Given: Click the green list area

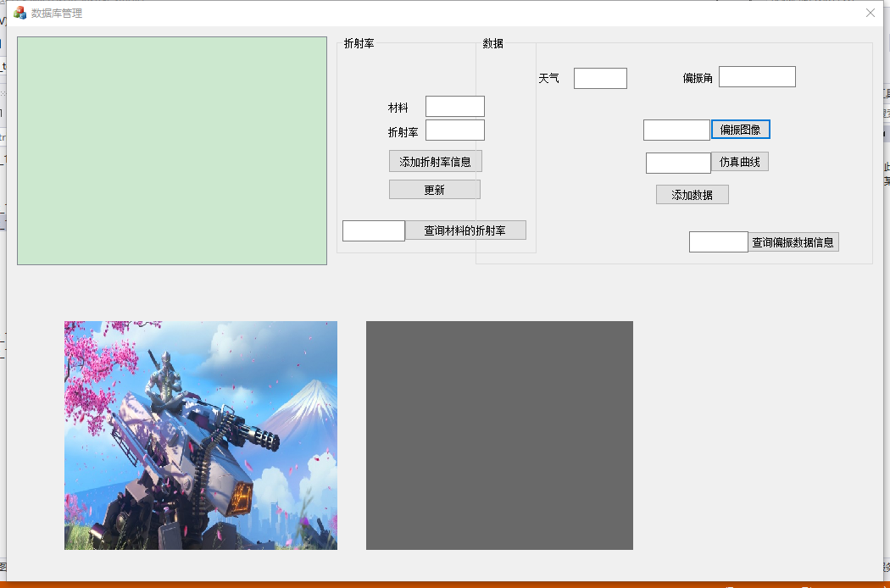Looking at the screenshot, I should [172, 151].
